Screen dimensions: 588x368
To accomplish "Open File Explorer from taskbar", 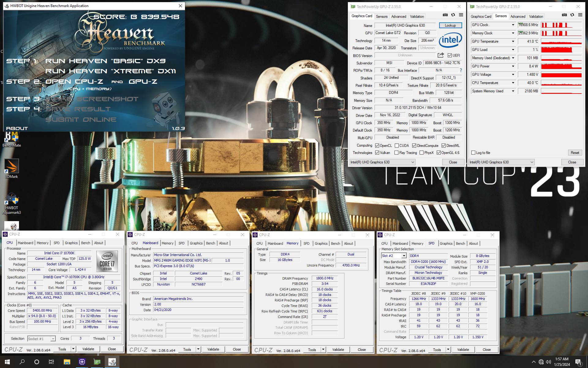I will click(67, 362).
